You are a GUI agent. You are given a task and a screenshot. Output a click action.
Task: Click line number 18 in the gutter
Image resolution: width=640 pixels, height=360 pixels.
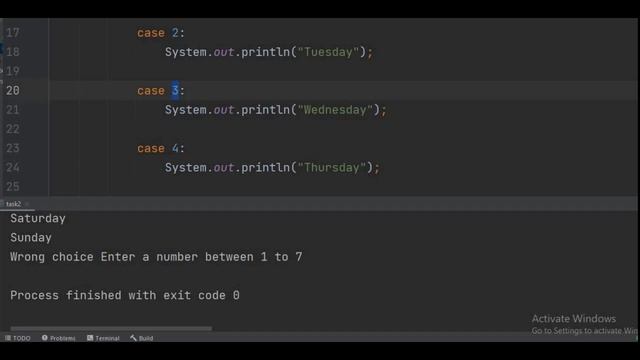coord(13,52)
